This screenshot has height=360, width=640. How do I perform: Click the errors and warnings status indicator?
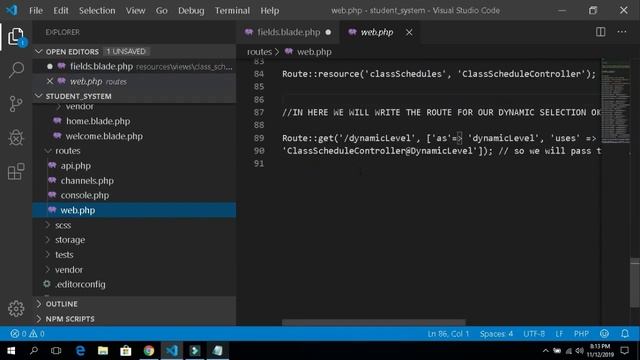[x=27, y=334]
